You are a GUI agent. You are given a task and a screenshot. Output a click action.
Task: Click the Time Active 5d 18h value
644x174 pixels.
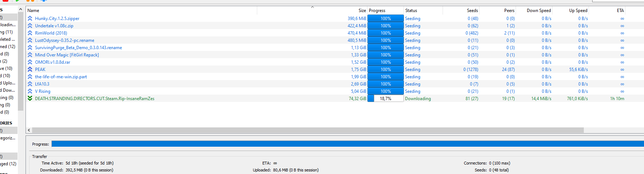(89, 163)
